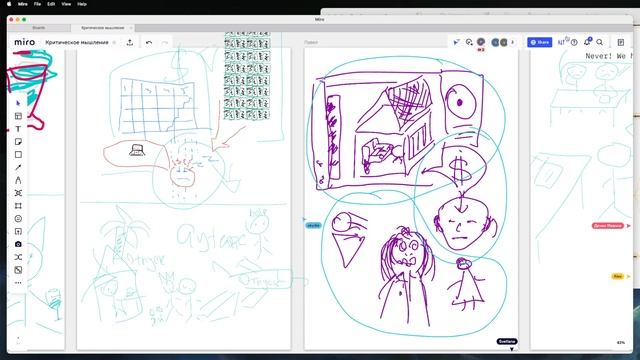The image size is (640, 360).
Task: Toggle collaborators' cursors icon
Action: [456, 42]
